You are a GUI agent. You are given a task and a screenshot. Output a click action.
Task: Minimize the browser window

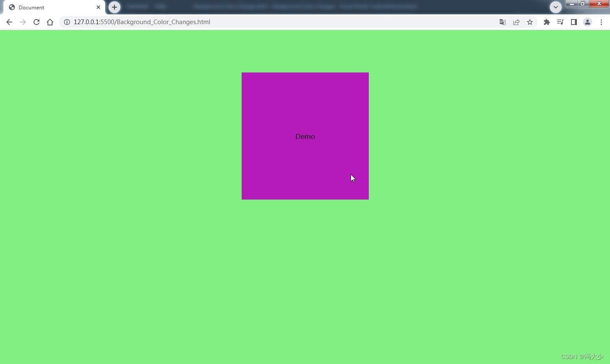tap(571, 4)
